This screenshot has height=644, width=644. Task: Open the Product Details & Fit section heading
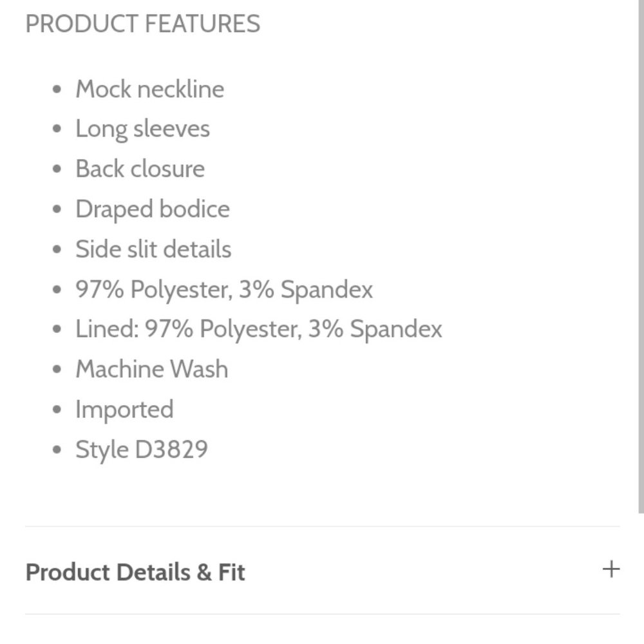(135, 572)
